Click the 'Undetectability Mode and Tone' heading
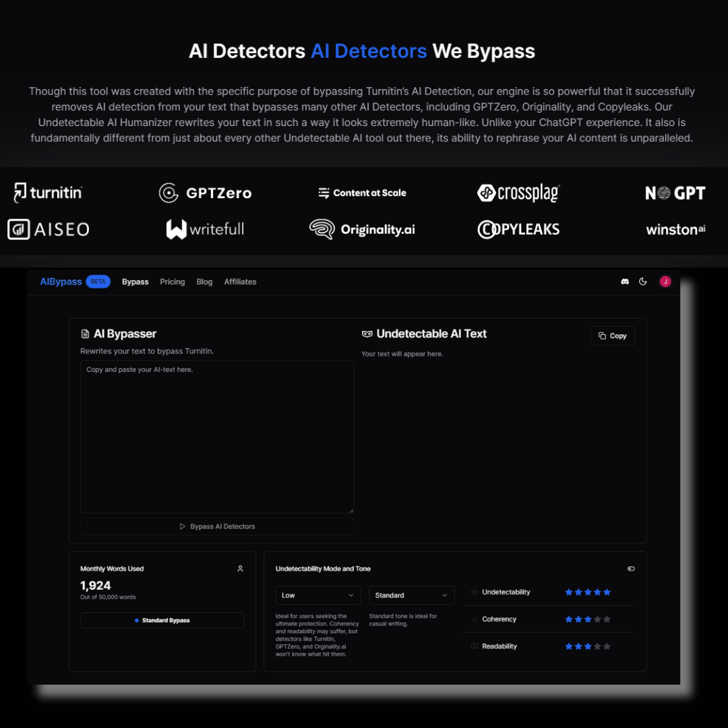 (x=323, y=569)
